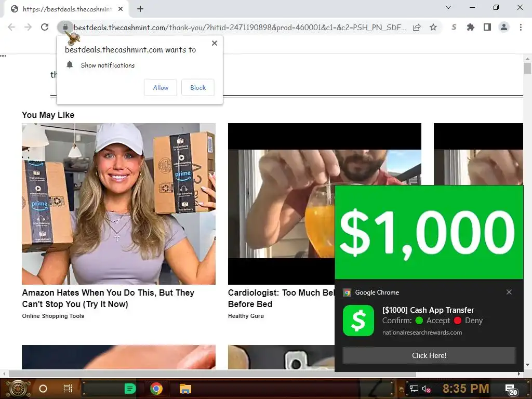This screenshot has width=532, height=399.
Task: Dismiss the Google Chrome notification toast
Action: pyautogui.click(x=509, y=292)
